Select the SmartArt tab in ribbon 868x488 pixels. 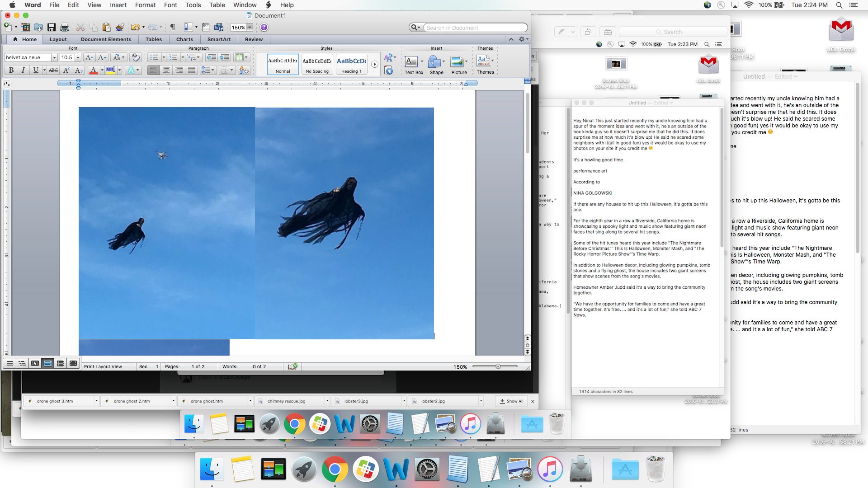pyautogui.click(x=219, y=39)
